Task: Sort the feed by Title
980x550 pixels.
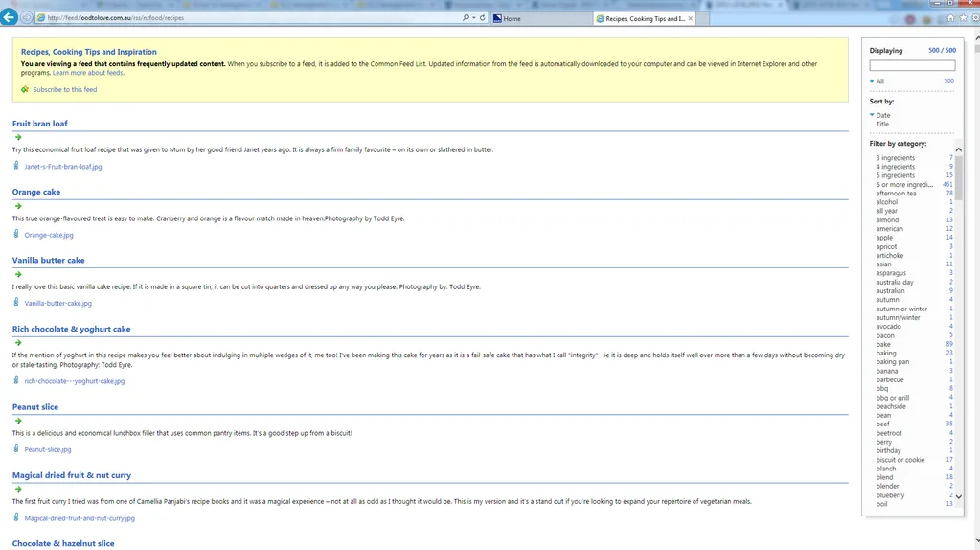Action: pos(882,124)
